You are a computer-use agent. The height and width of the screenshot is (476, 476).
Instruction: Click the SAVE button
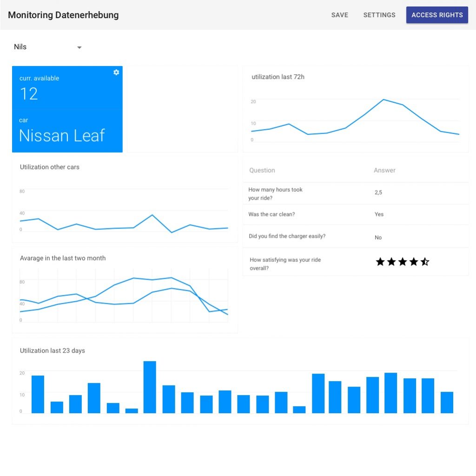tap(340, 15)
